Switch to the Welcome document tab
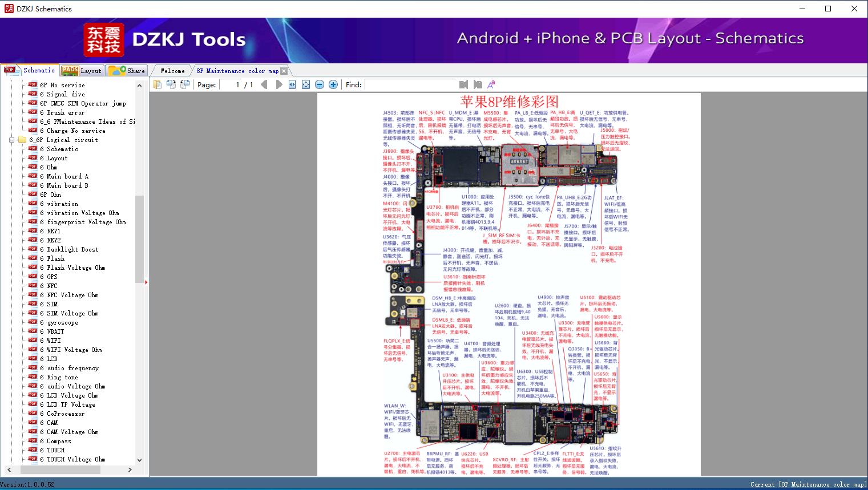The image size is (868, 490). click(x=172, y=71)
